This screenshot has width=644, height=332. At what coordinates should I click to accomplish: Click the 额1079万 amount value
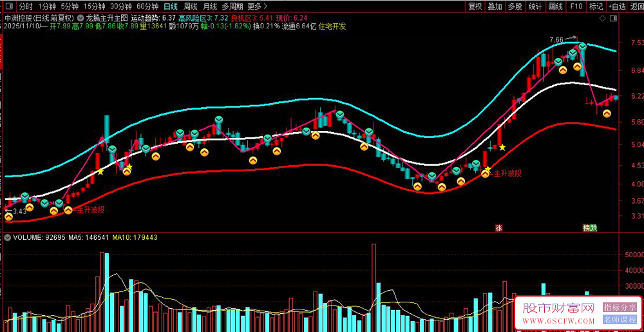[182, 26]
